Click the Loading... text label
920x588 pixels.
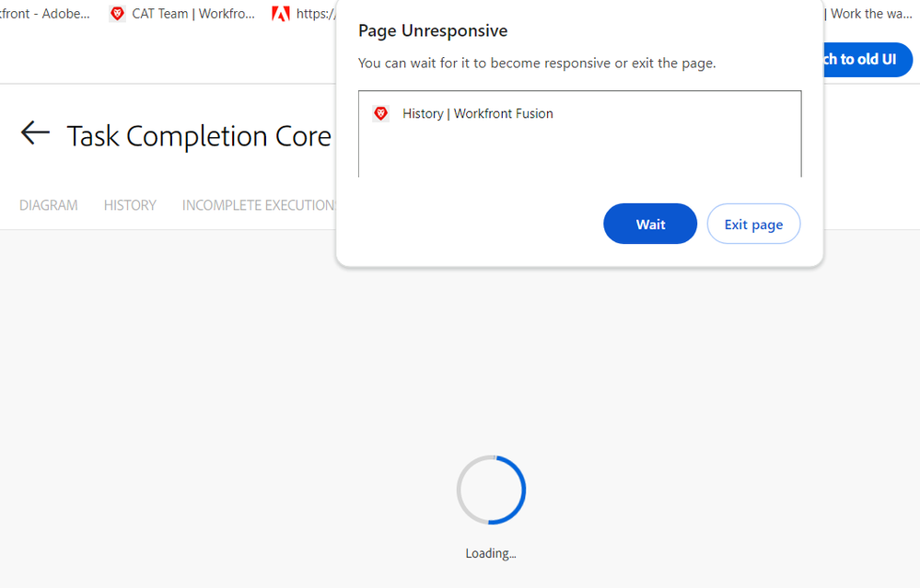click(x=490, y=553)
